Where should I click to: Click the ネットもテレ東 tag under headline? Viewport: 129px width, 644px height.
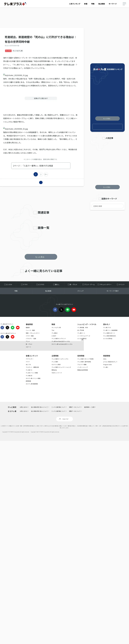tap(18, 51)
